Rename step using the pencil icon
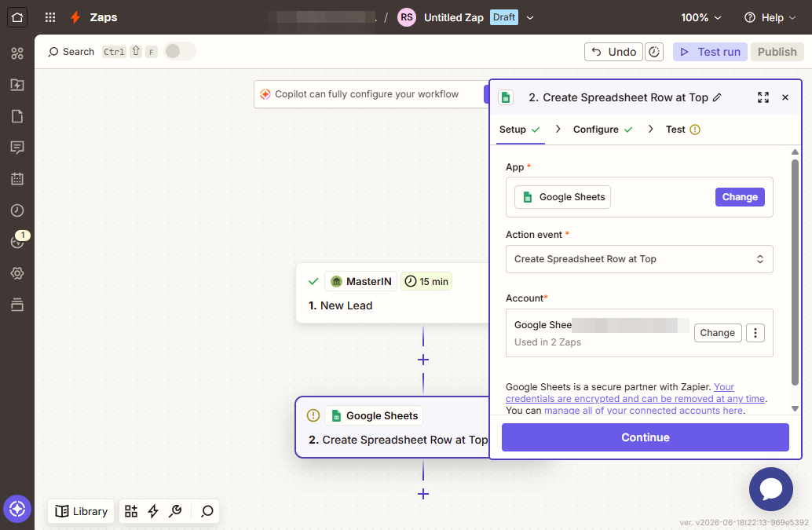This screenshot has width=812, height=530. click(x=717, y=97)
